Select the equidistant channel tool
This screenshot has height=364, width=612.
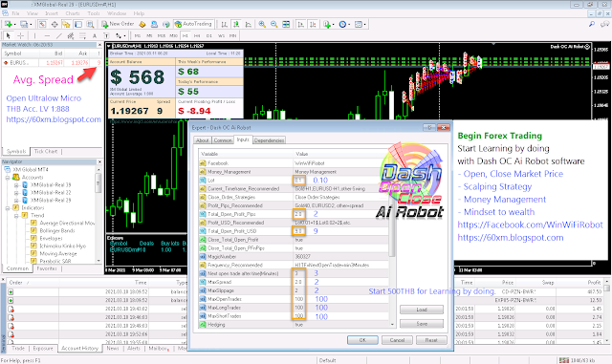pyautogui.click(x=70, y=35)
